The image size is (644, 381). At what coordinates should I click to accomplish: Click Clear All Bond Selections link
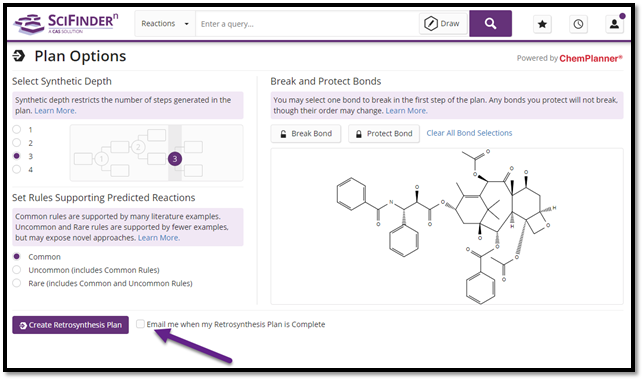pos(469,133)
